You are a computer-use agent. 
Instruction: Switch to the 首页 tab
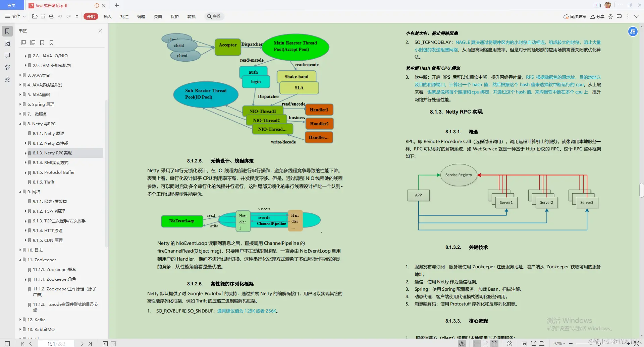pos(12,5)
